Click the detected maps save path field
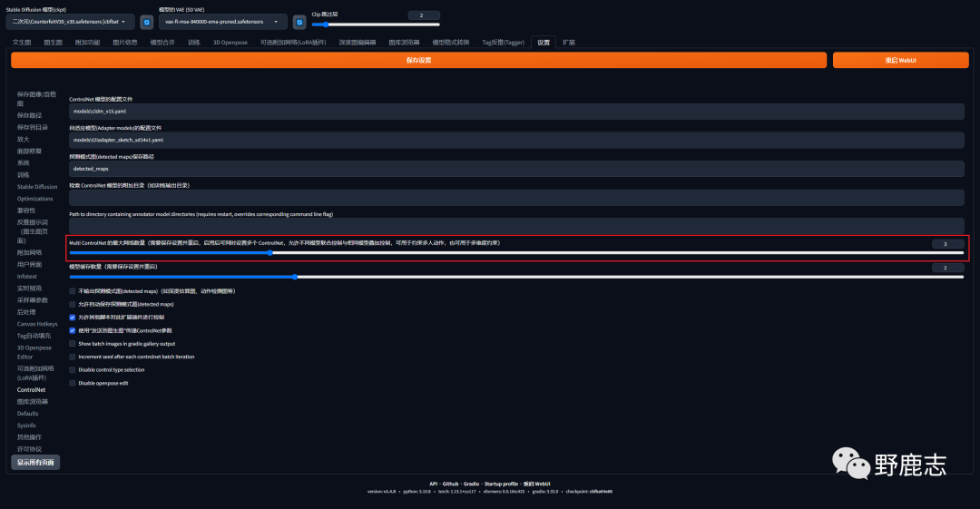Viewport: 980px width, 509px height. tap(516, 169)
